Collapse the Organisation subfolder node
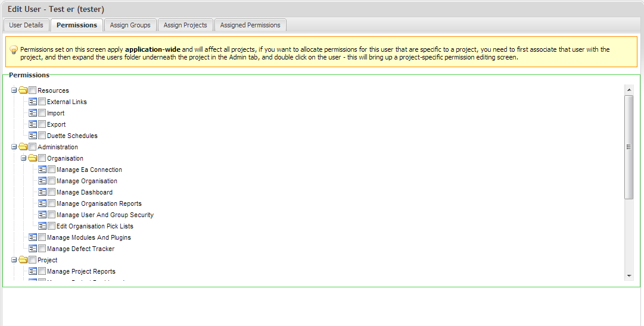 [23, 158]
